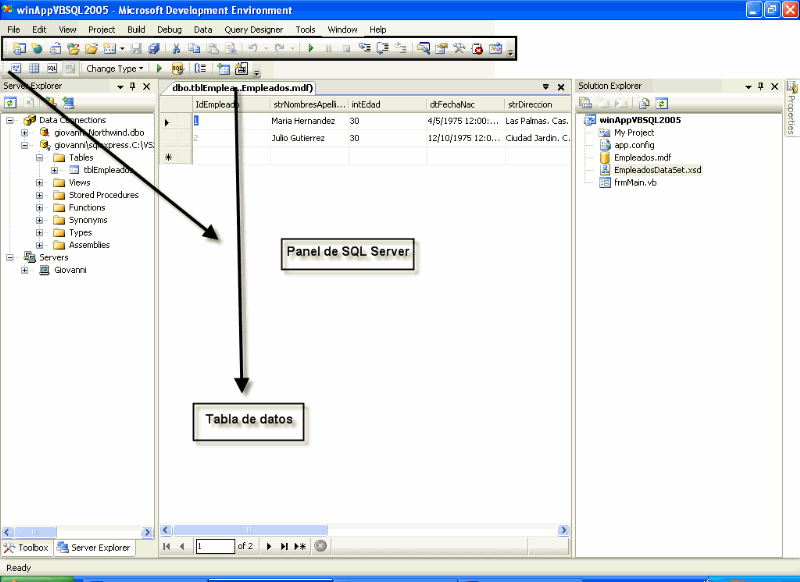Click Show All Files in Solution Explorer
Image resolution: width=800 pixels, height=582 pixels.
(644, 103)
